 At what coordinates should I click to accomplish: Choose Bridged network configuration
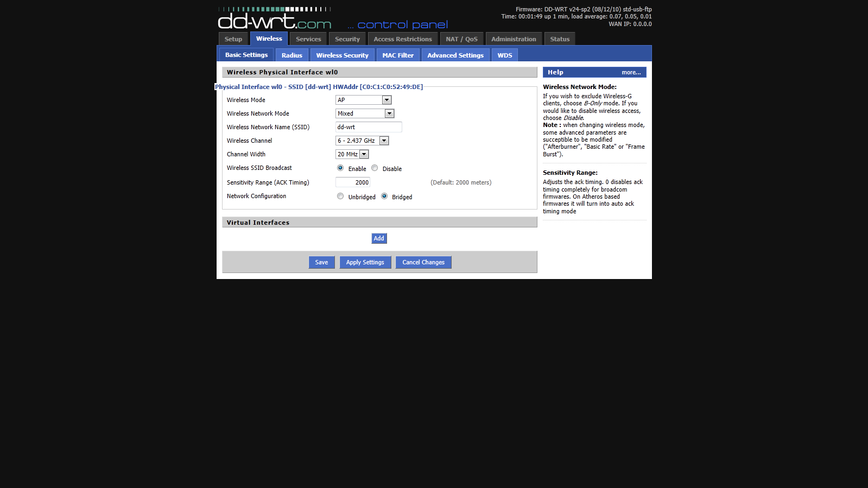(x=384, y=197)
